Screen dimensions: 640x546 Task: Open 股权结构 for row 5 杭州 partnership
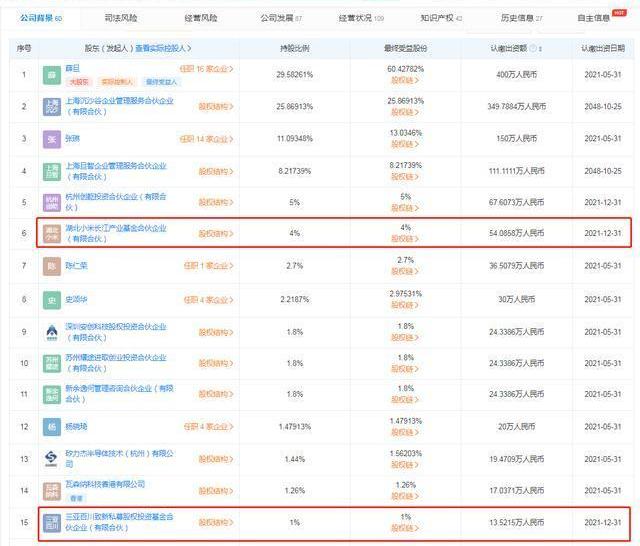[216, 202]
